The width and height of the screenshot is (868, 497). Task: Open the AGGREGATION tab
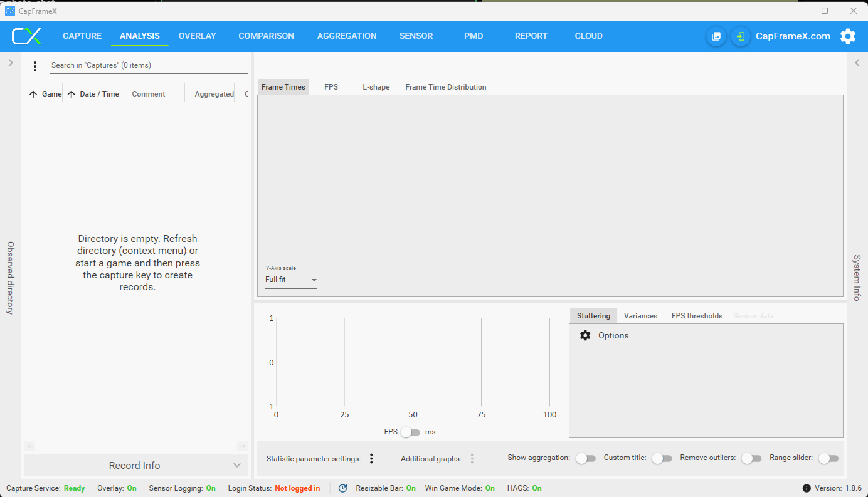tap(347, 36)
